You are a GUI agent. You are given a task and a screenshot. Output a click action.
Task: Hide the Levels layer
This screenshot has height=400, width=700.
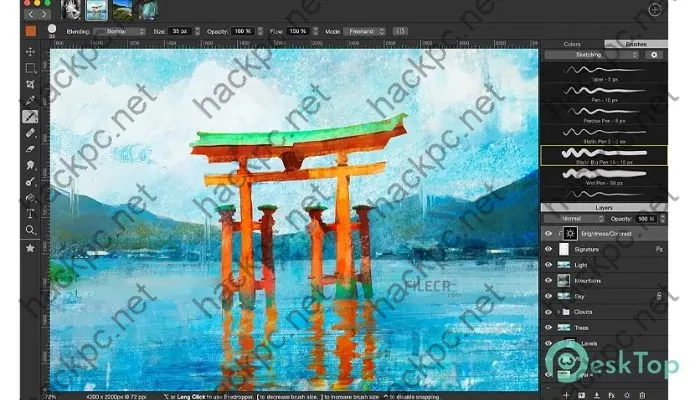549,343
